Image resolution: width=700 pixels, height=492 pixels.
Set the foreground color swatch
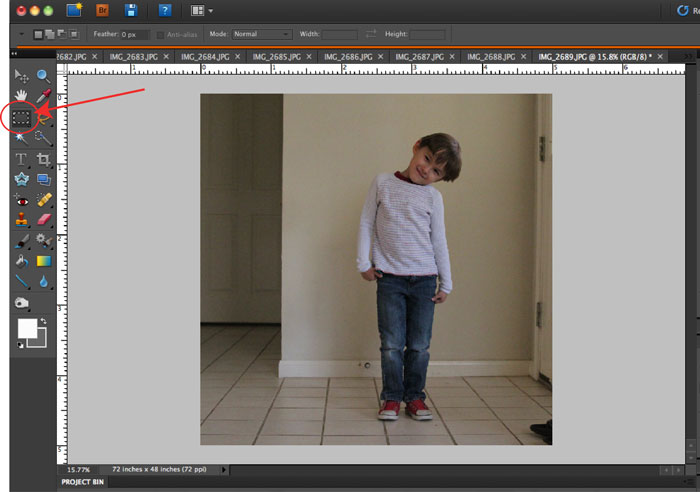click(27, 329)
